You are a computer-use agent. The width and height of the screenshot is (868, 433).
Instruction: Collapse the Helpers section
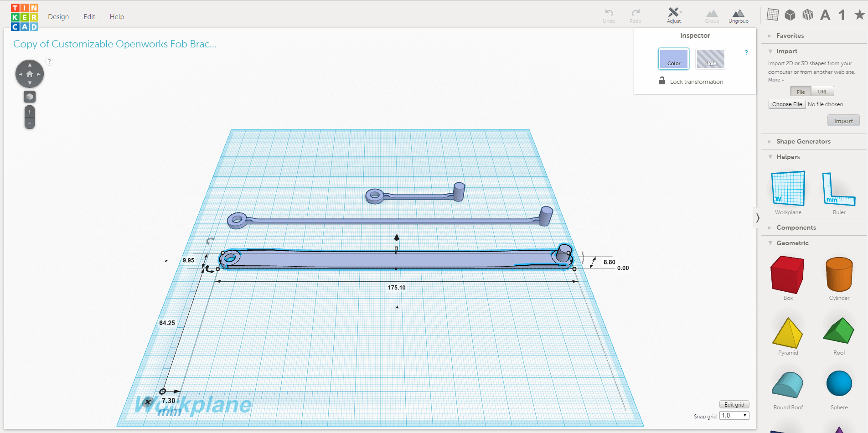[788, 157]
